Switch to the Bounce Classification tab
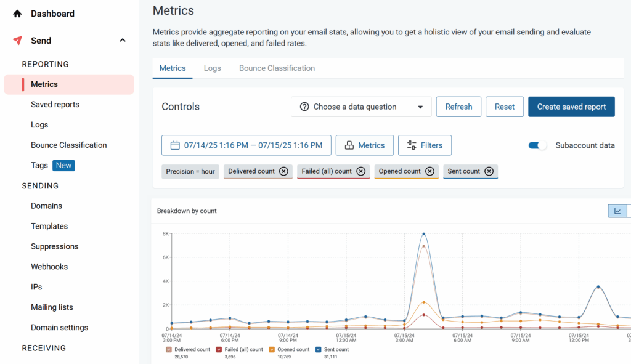This screenshot has height=364, width=631. (277, 68)
